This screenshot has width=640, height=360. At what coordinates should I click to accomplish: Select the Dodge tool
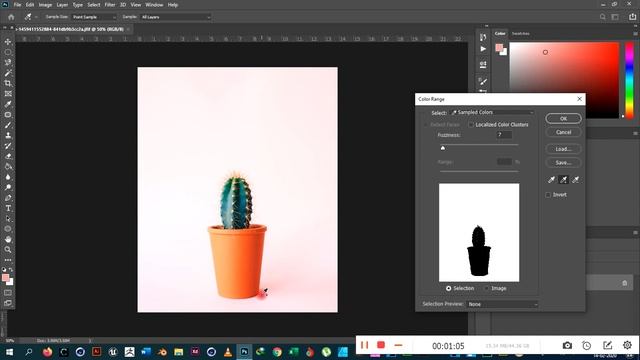coord(8,187)
